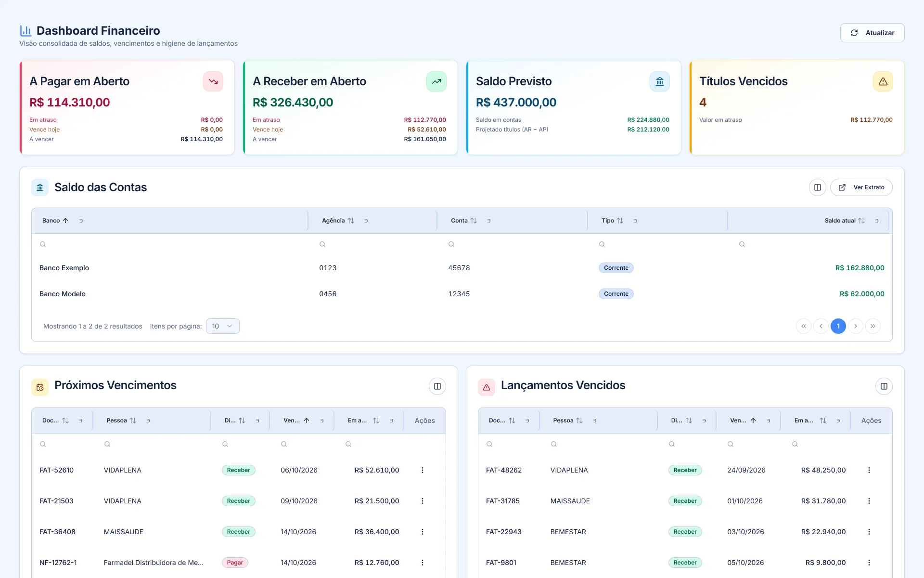Image resolution: width=924 pixels, height=578 pixels.
Task: Sort Próximos Vencimentos by Pessoa column
Action: (x=121, y=420)
